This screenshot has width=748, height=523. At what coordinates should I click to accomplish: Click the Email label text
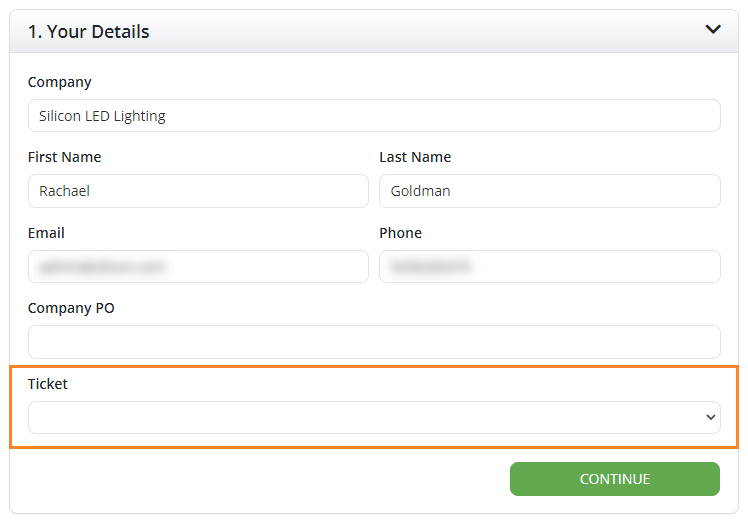[46, 233]
